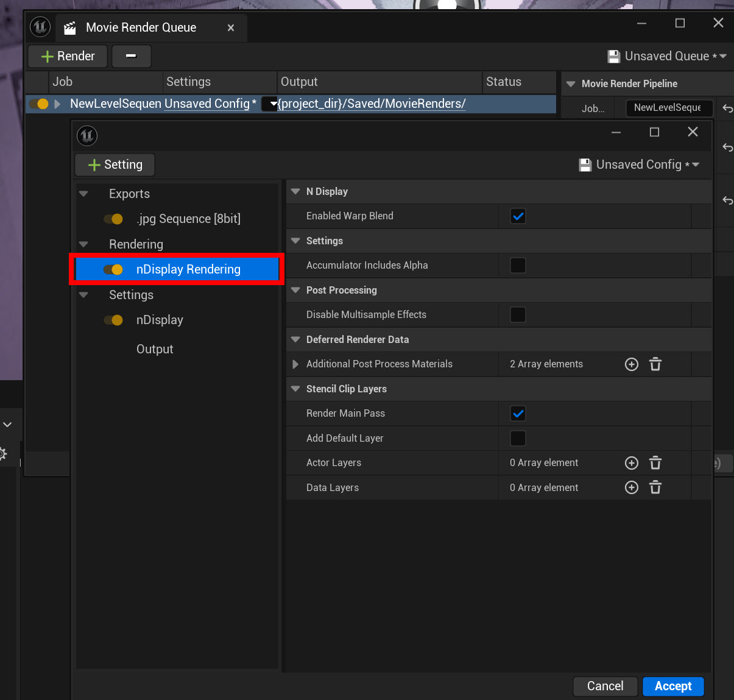Click the Cancel button

pyautogui.click(x=605, y=686)
